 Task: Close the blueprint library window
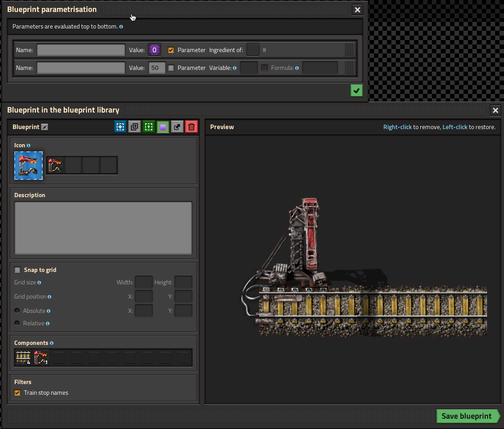click(x=496, y=110)
